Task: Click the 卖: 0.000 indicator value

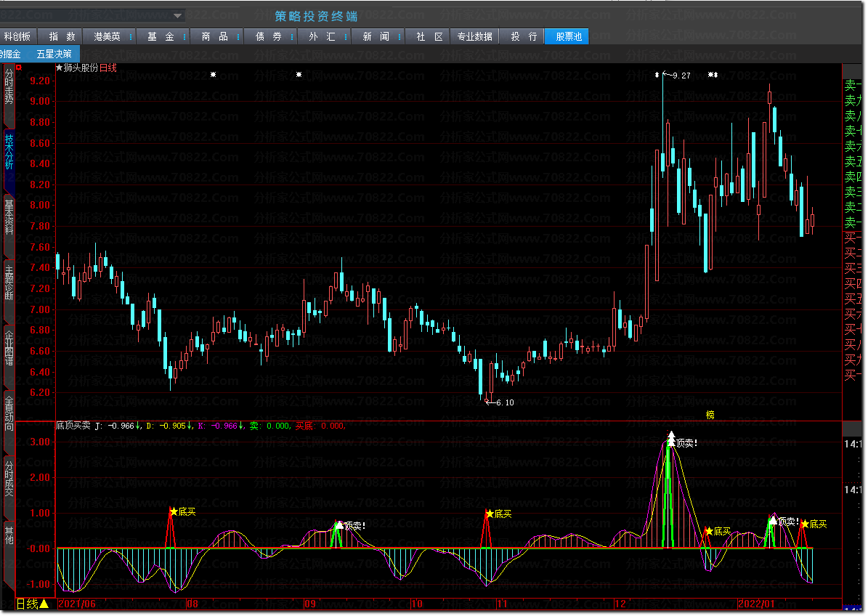Action: click(269, 426)
